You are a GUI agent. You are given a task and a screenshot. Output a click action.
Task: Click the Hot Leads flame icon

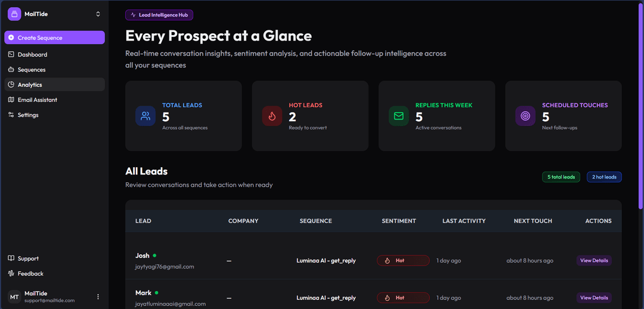click(x=272, y=116)
